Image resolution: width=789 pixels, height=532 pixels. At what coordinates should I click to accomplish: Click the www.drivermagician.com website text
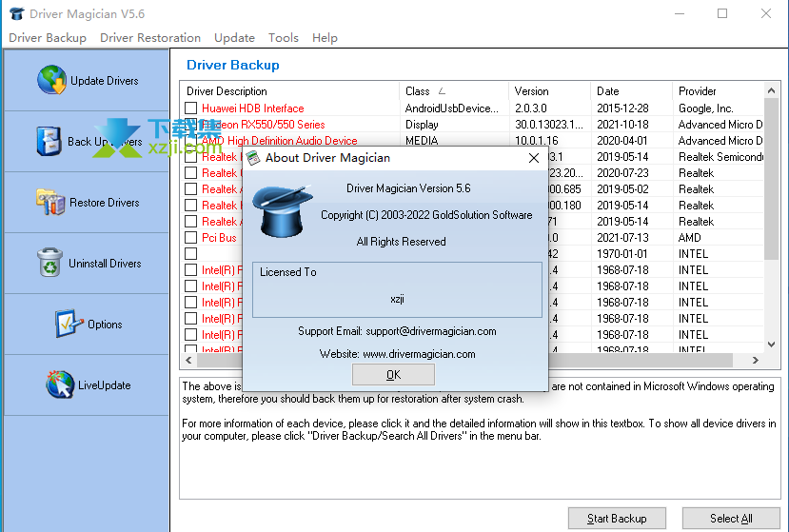[x=419, y=354]
